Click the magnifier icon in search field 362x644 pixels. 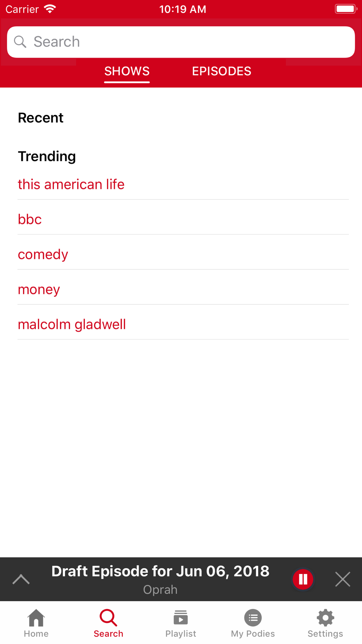pos(20,42)
